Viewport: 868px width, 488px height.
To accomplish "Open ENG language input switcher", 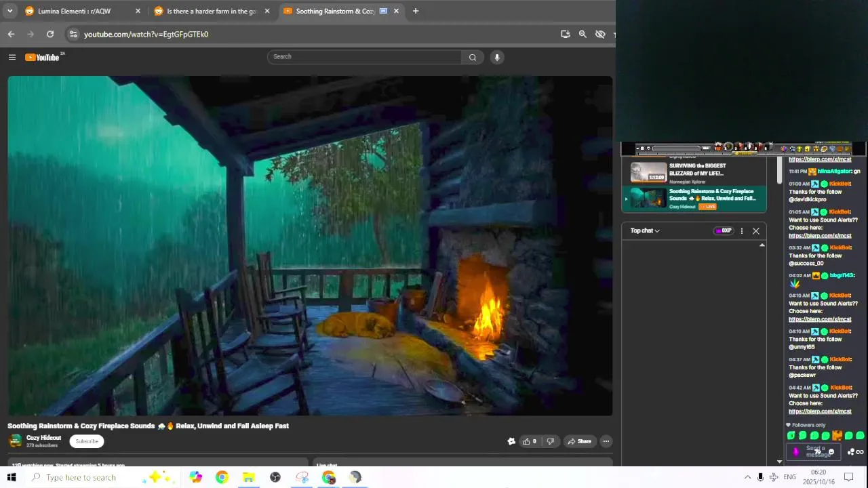I will point(790,477).
